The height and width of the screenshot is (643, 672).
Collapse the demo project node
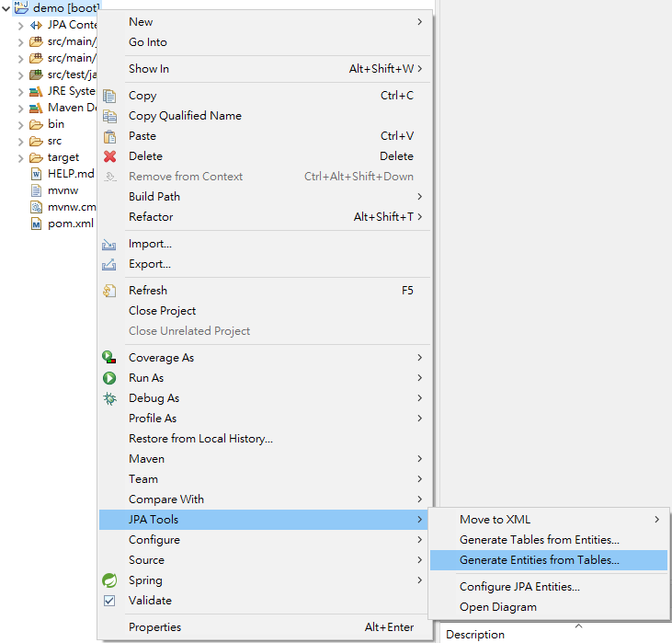point(6,8)
